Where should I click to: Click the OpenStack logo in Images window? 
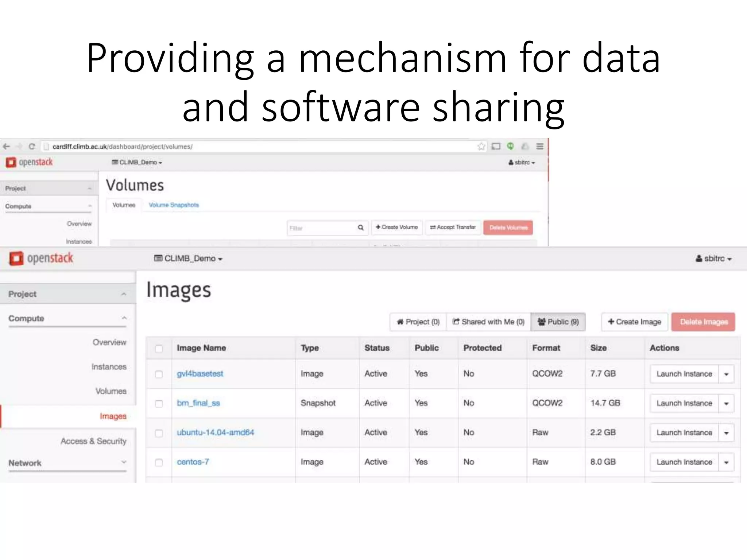pyautogui.click(x=41, y=258)
